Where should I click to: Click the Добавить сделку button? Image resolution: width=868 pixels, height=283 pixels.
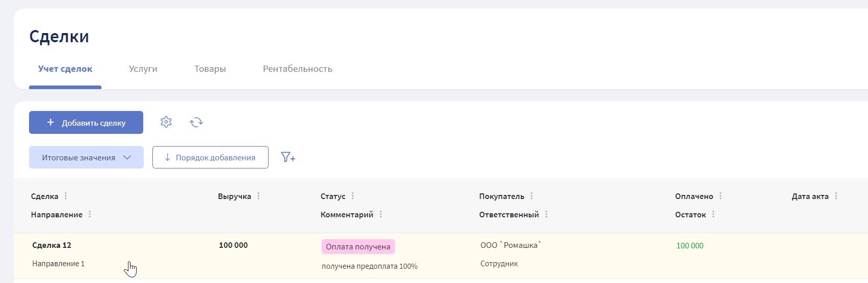click(86, 122)
